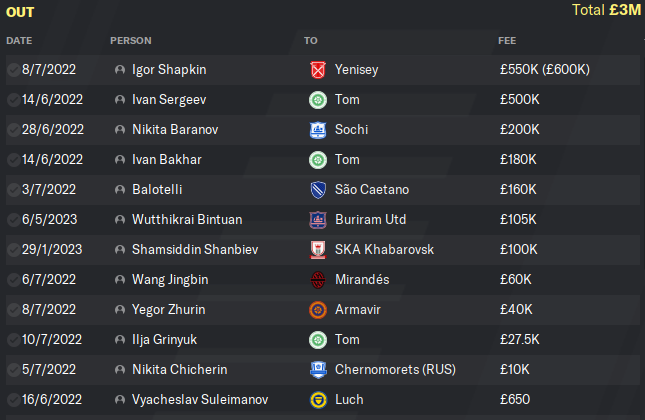Toggle the checkmark for Igor Shapkin transfer

[x=14, y=70]
